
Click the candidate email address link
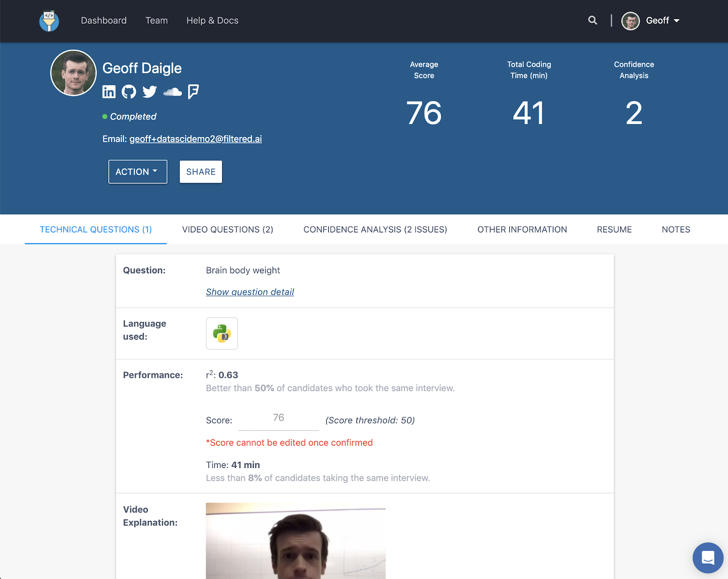196,139
